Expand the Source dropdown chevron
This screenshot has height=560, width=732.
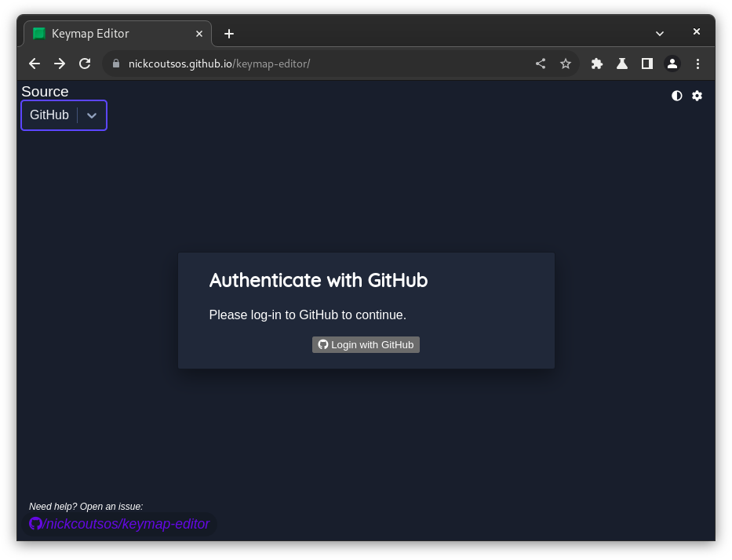[x=92, y=115]
